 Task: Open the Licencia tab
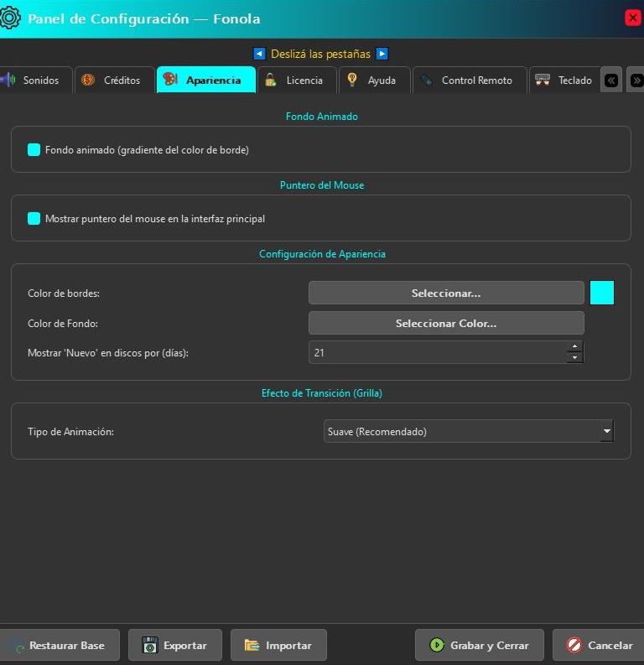coord(297,80)
